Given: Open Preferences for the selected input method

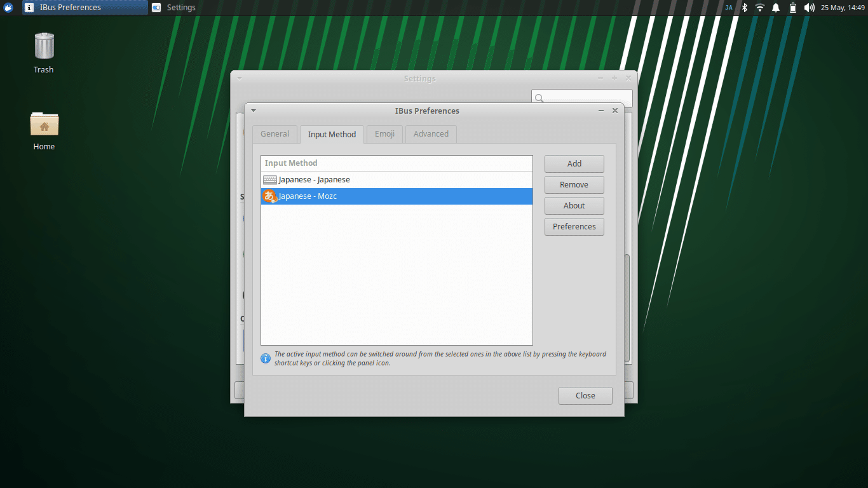Looking at the screenshot, I should (574, 227).
